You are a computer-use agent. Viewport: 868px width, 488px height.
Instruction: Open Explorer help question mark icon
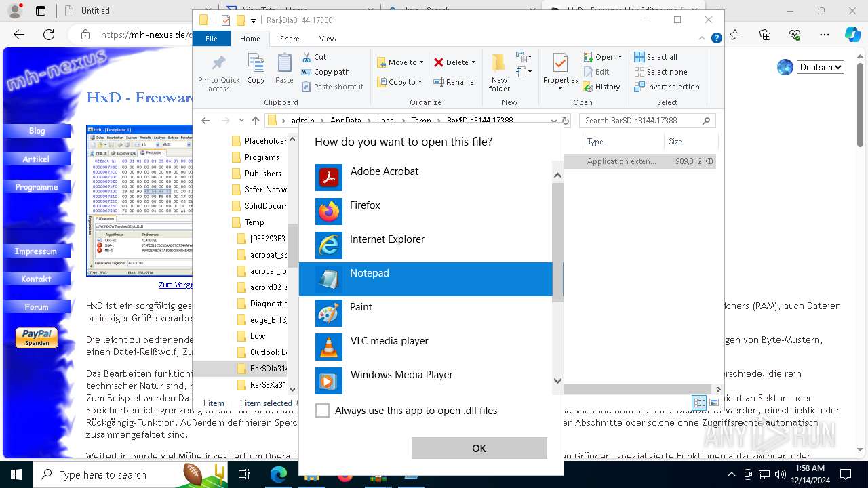716,39
